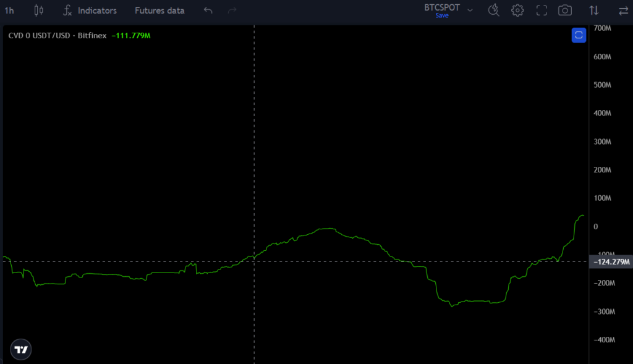The height and width of the screenshot is (364, 633).
Task: Click the BTCSPOT layout name
Action: pyautogui.click(x=442, y=7)
